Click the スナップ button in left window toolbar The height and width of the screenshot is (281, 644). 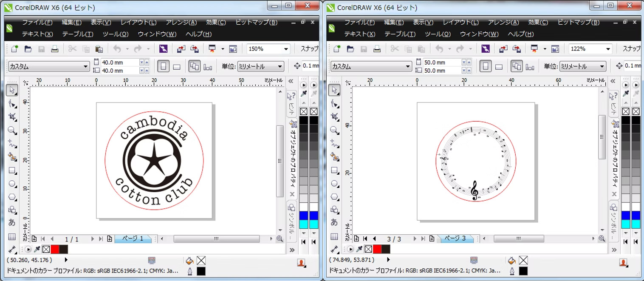[x=309, y=49]
